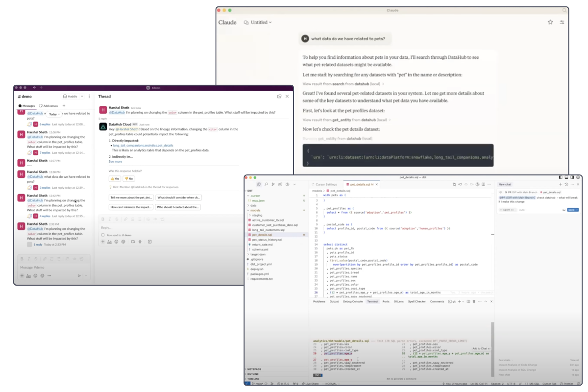
Task: Open Claude chat settings sliders icon
Action: [562, 22]
